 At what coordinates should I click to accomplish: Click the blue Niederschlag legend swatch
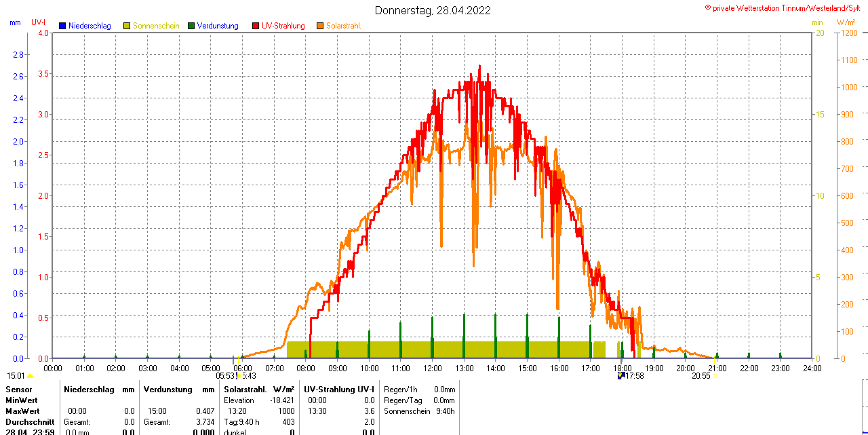click(62, 26)
